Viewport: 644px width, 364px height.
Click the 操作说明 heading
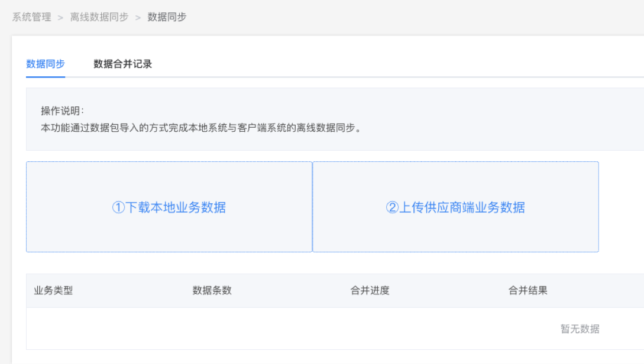(63, 111)
